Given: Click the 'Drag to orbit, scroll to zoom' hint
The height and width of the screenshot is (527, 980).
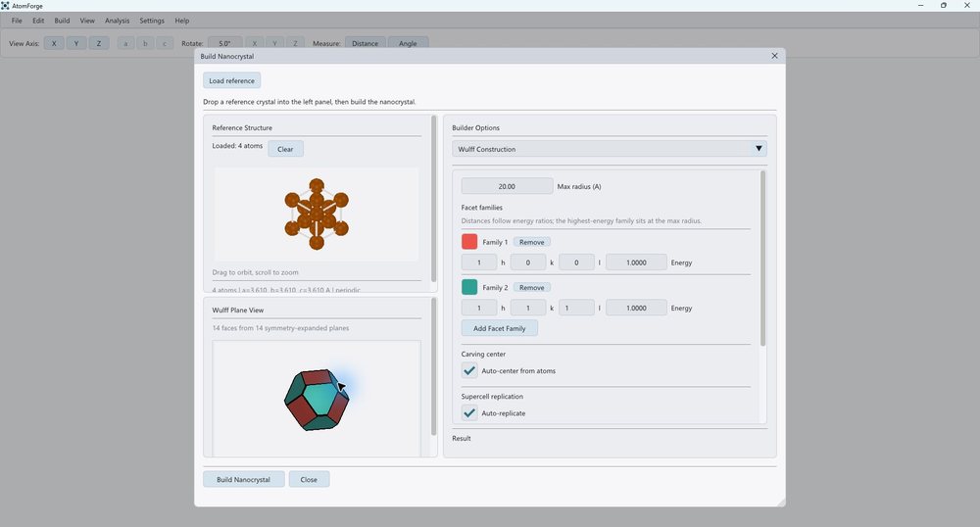Looking at the screenshot, I should click(255, 272).
